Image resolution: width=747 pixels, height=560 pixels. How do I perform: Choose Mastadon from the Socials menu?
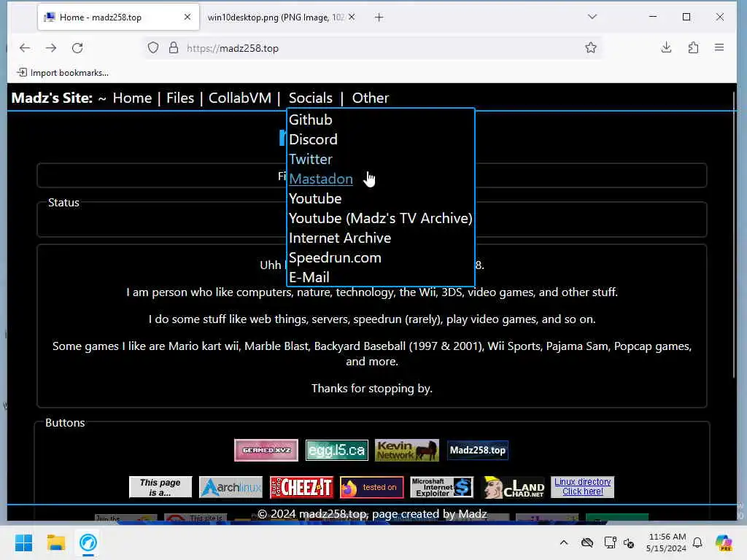pos(321,179)
